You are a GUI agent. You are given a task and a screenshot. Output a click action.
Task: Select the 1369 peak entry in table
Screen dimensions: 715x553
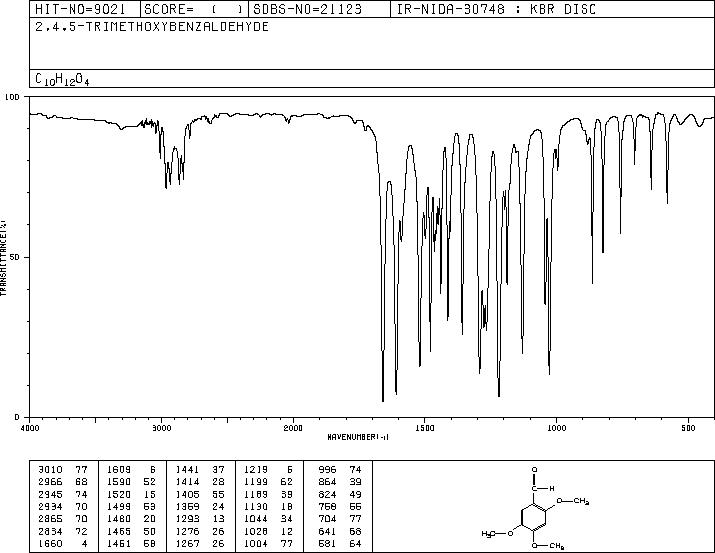click(x=200, y=506)
